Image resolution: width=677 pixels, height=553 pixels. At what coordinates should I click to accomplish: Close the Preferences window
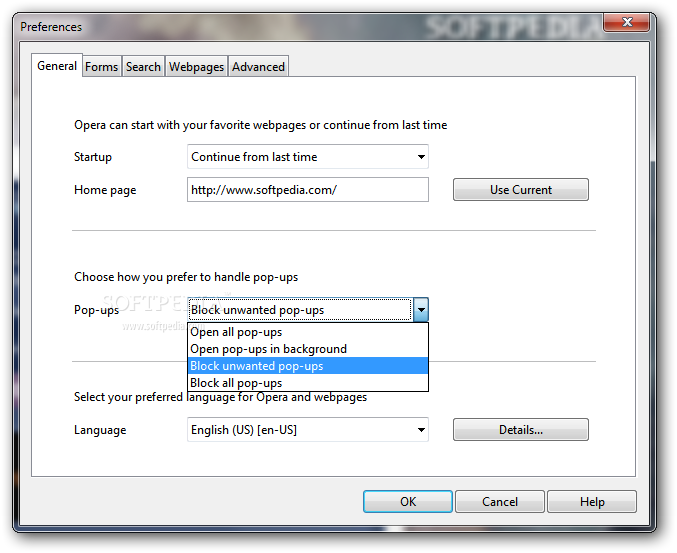[626, 22]
